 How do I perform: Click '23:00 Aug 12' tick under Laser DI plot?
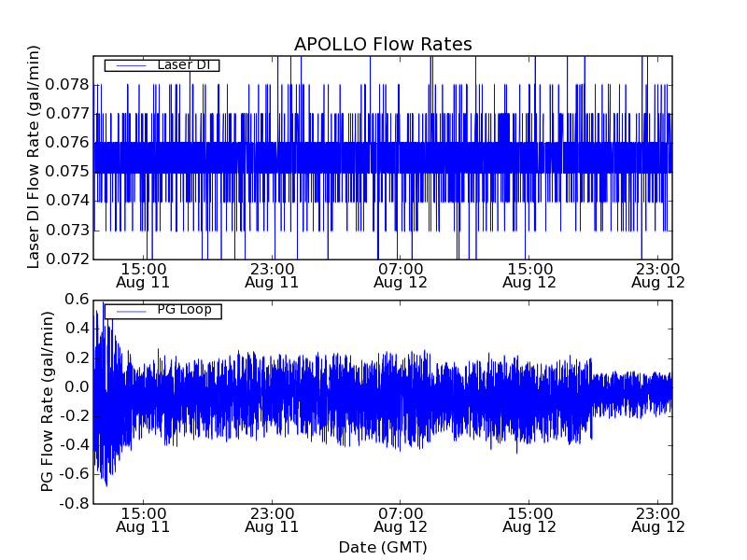coord(658,275)
